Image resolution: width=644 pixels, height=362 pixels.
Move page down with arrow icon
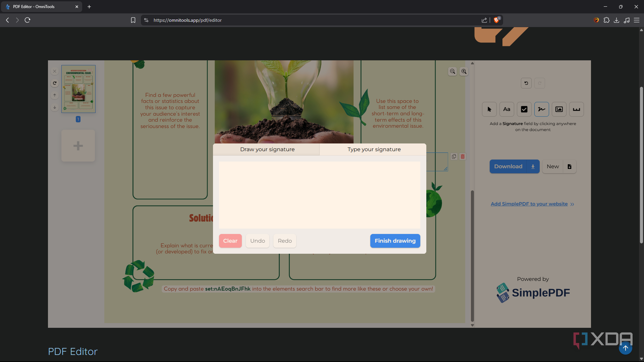[x=55, y=107]
